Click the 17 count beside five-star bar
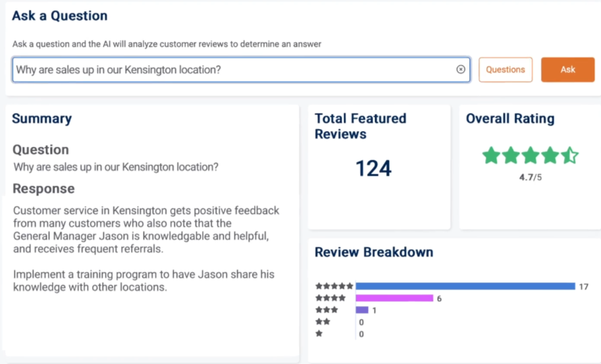 [x=584, y=286]
